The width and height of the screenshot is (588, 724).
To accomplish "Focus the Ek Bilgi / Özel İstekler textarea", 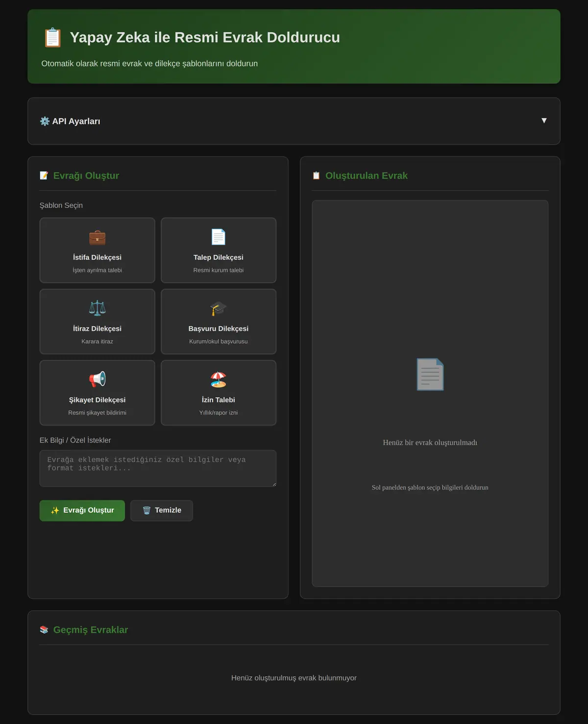I will click(158, 469).
